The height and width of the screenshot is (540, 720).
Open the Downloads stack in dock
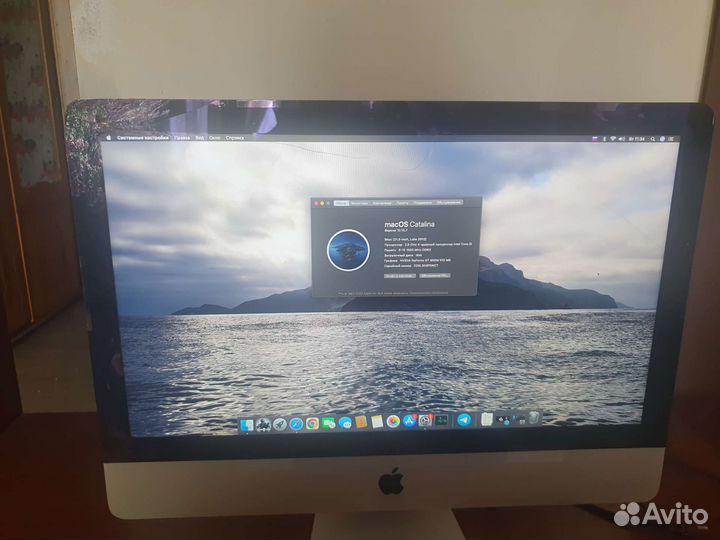[x=503, y=419]
